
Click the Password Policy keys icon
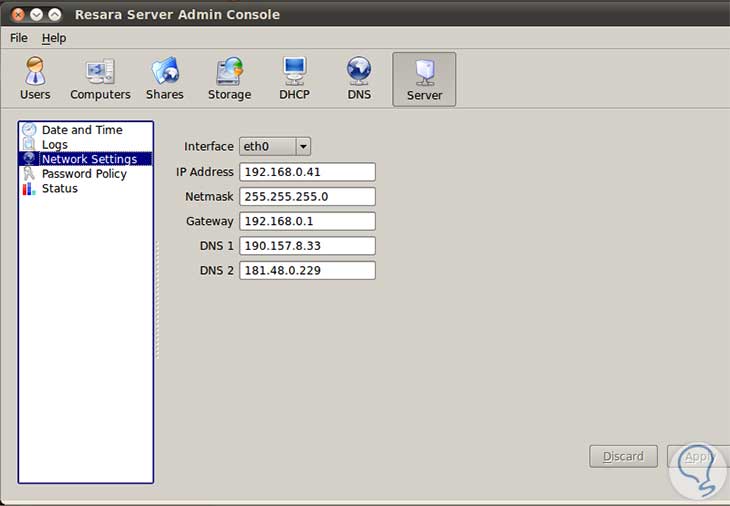[29, 174]
